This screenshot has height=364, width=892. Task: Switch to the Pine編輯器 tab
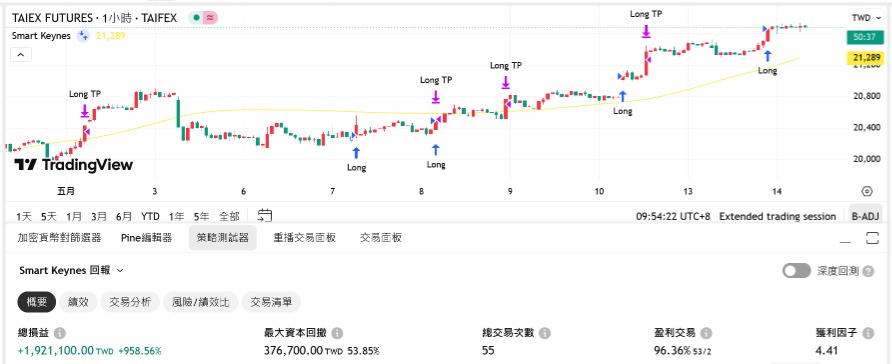pyautogui.click(x=146, y=238)
